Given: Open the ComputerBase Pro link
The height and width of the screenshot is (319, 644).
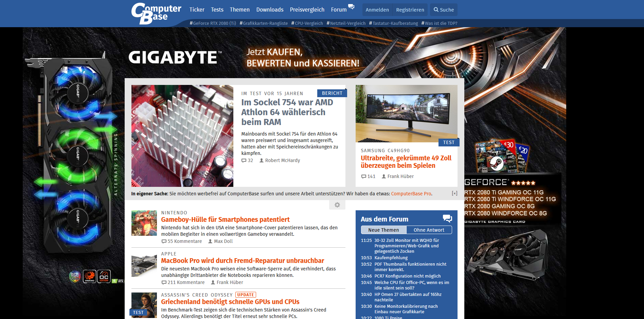Looking at the screenshot, I should tap(411, 193).
